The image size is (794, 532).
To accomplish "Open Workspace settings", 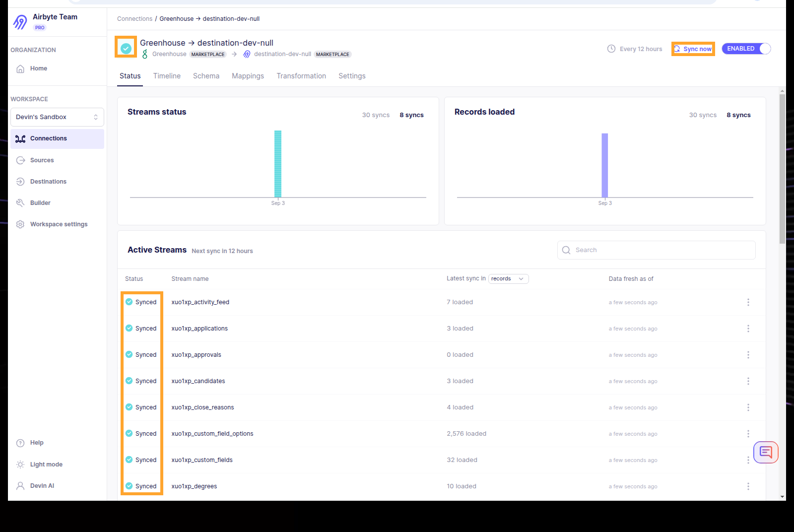I will pos(57,224).
